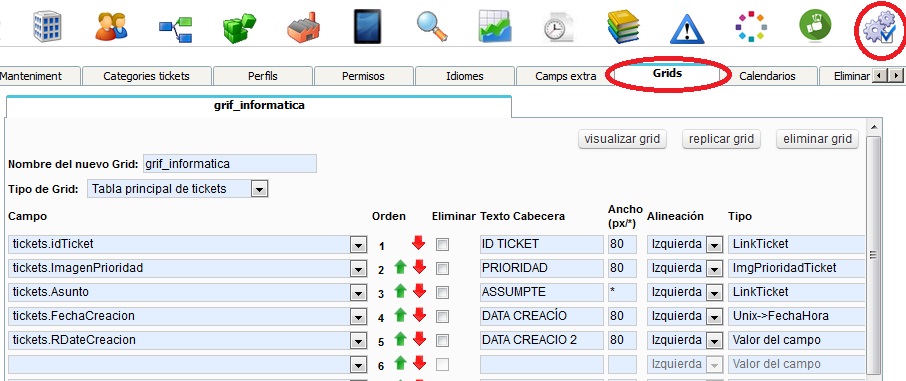Open Alineación dropdown in ID TICKET row
The width and height of the screenshot is (906, 381).
tap(715, 245)
